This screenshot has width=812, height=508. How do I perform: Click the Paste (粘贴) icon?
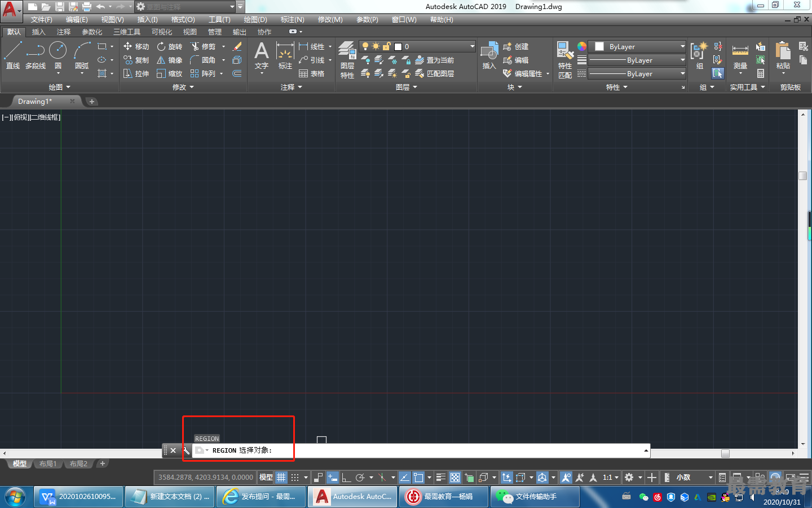click(x=783, y=55)
